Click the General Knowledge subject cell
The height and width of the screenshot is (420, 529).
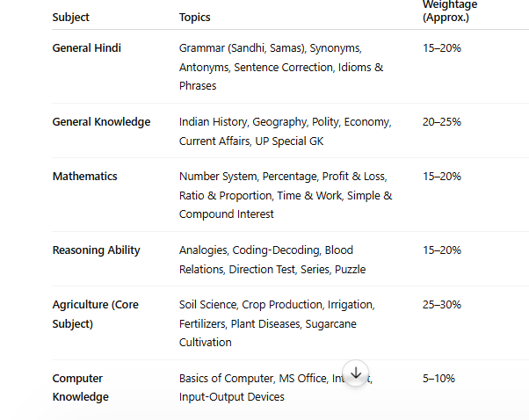click(x=101, y=122)
